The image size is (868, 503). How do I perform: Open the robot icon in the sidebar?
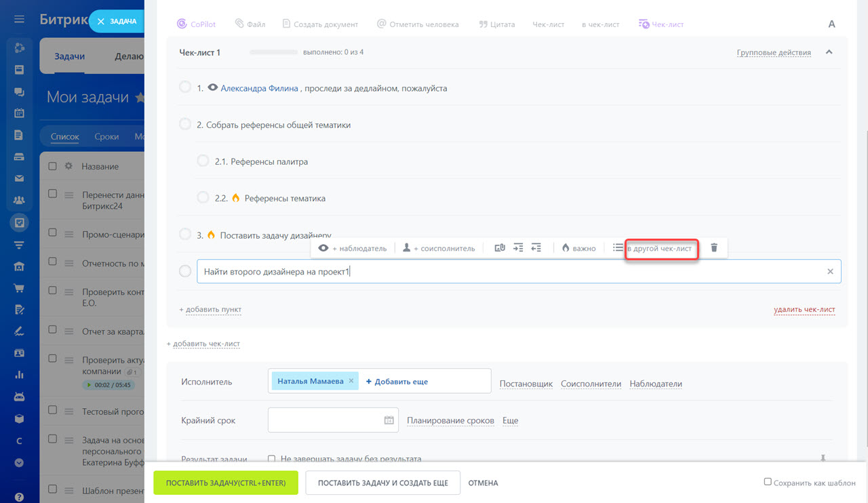[x=19, y=396]
